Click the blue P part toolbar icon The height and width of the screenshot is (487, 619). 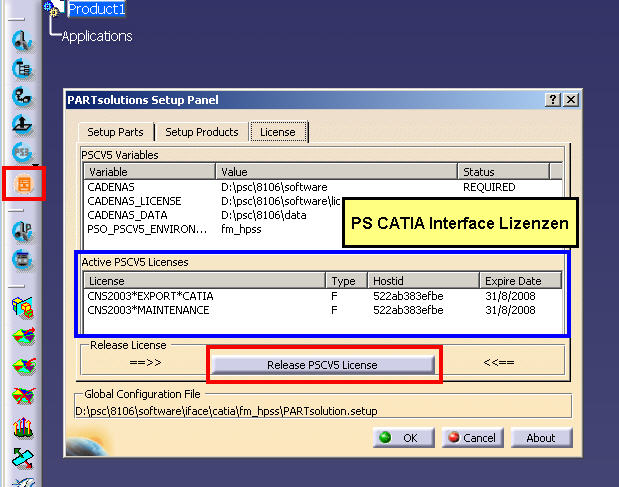pos(22,231)
